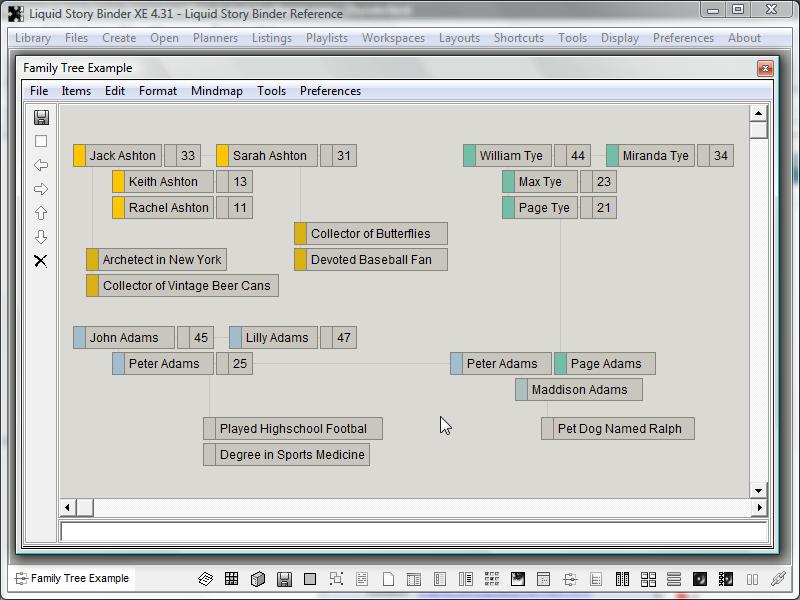Click William Tye's green color swatch

(x=469, y=156)
